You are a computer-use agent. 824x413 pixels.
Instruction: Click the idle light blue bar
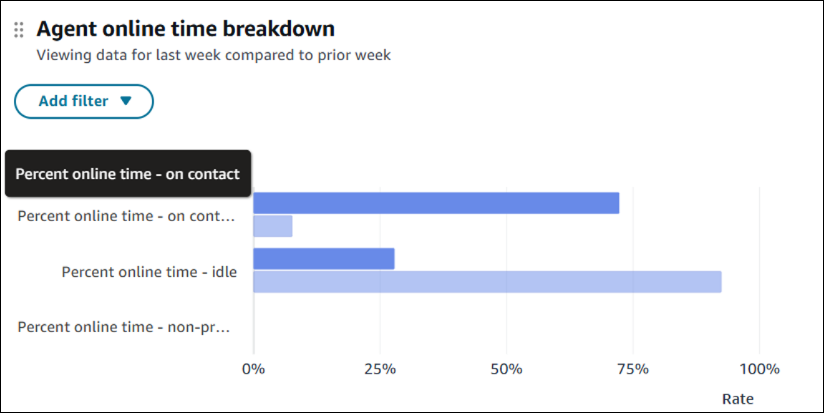487,282
